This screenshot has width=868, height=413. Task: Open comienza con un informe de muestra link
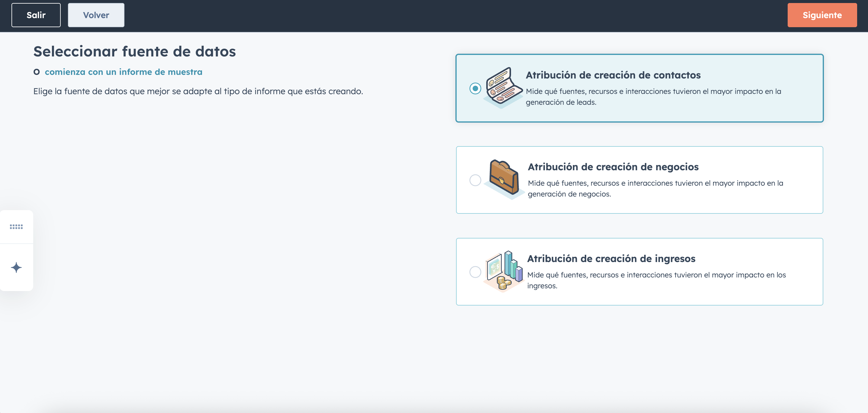point(123,72)
